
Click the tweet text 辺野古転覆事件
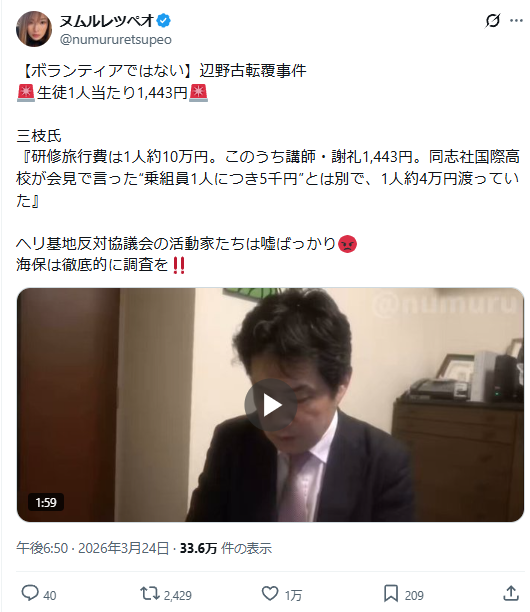pos(253,71)
